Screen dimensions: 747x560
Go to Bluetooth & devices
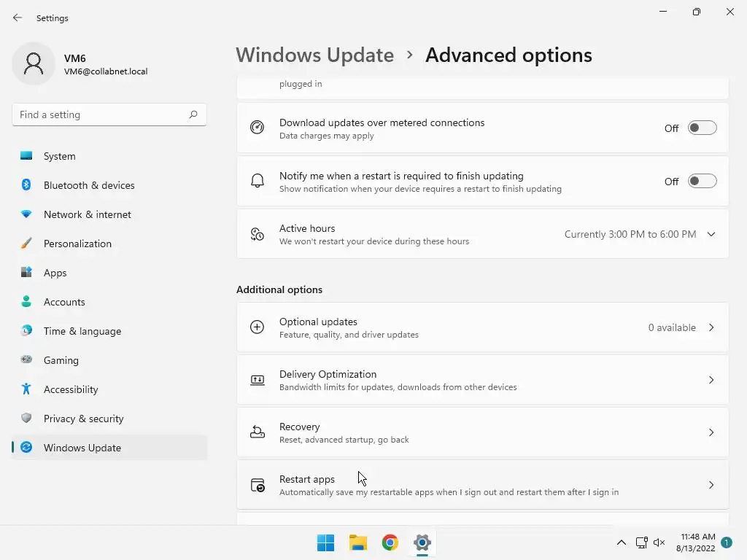109,185
